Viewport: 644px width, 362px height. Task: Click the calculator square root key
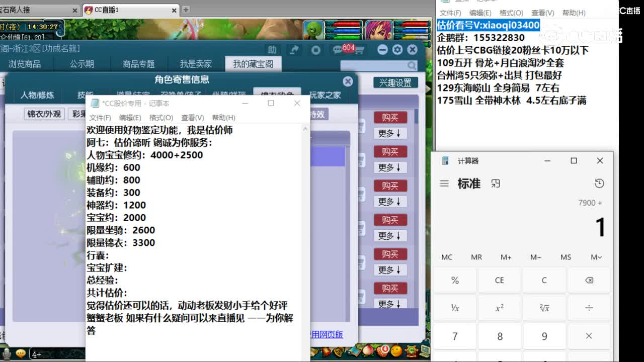(x=544, y=308)
